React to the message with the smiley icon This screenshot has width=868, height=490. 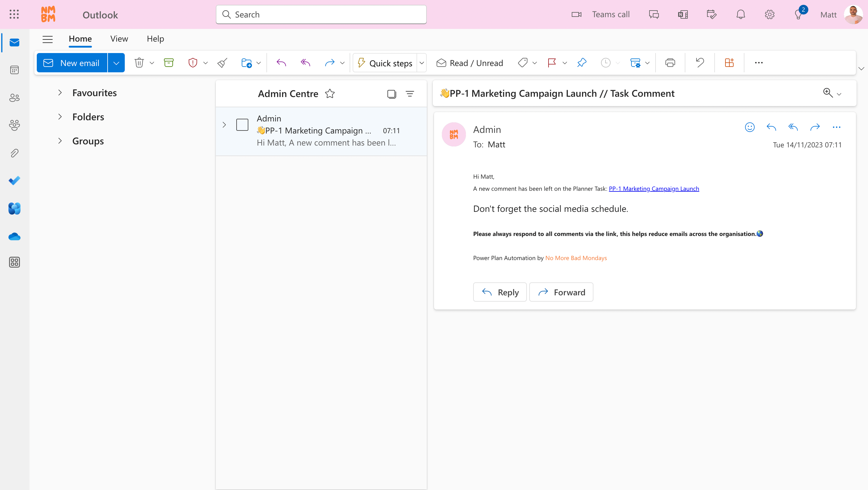[x=749, y=127]
